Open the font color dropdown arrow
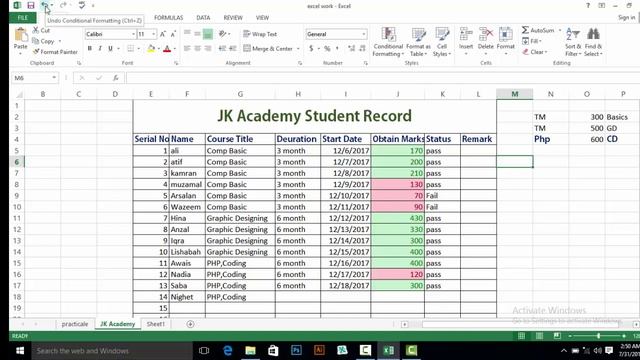The width and height of the screenshot is (640, 360). 175,49
